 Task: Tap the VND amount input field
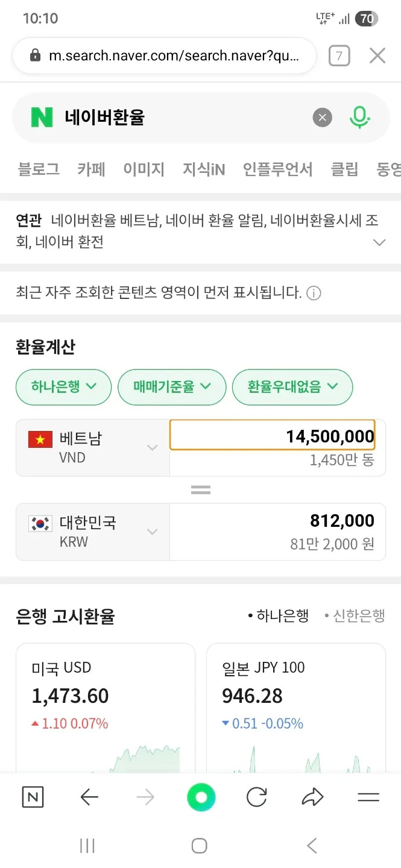pos(273,436)
